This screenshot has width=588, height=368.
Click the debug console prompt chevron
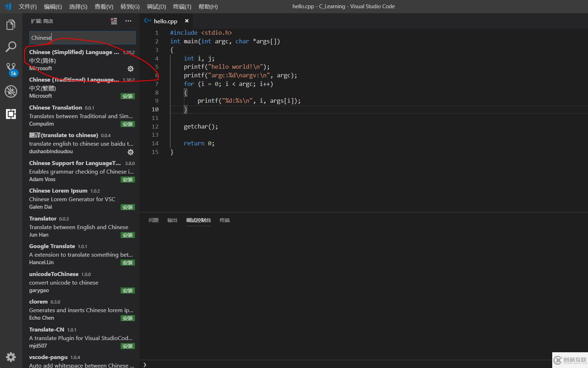coord(145,364)
